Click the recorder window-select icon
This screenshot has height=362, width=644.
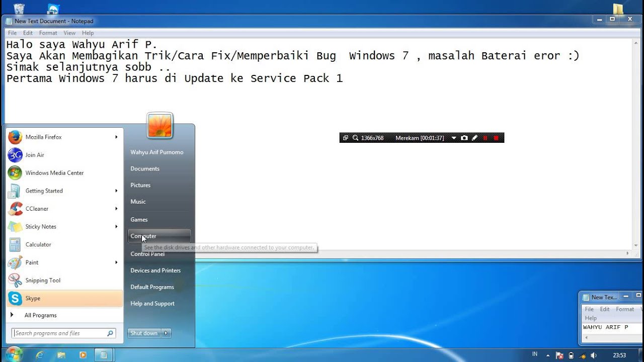point(345,138)
